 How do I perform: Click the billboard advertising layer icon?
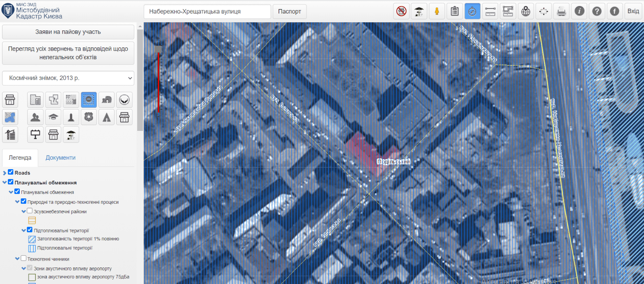pos(35,135)
